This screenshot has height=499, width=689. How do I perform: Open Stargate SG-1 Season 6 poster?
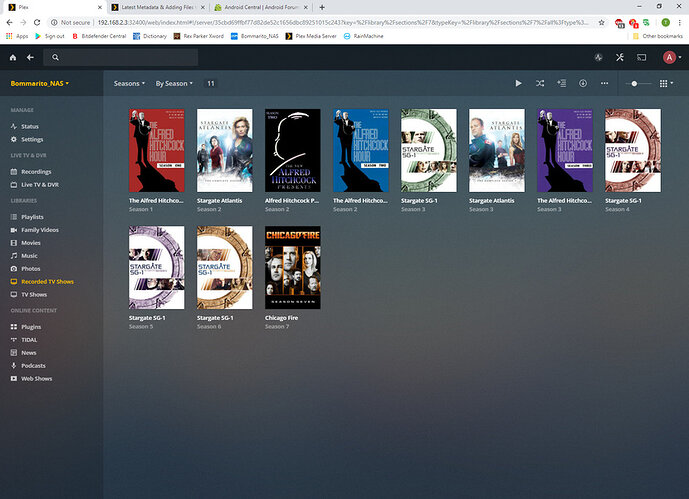(x=225, y=268)
